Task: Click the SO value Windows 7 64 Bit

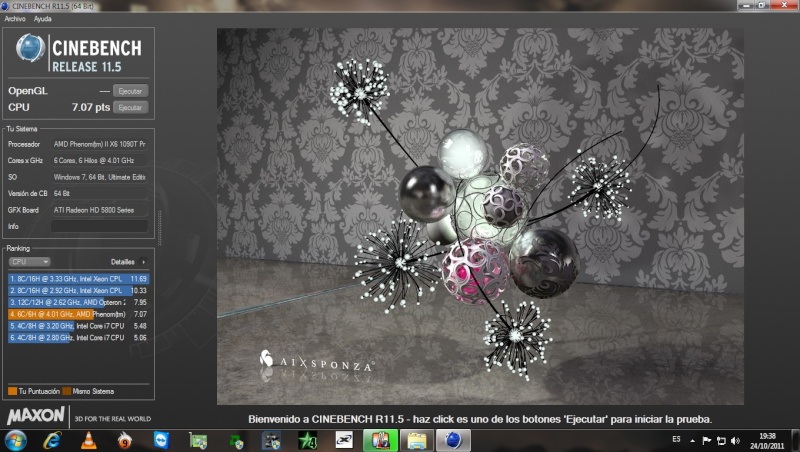Action: pos(99,177)
